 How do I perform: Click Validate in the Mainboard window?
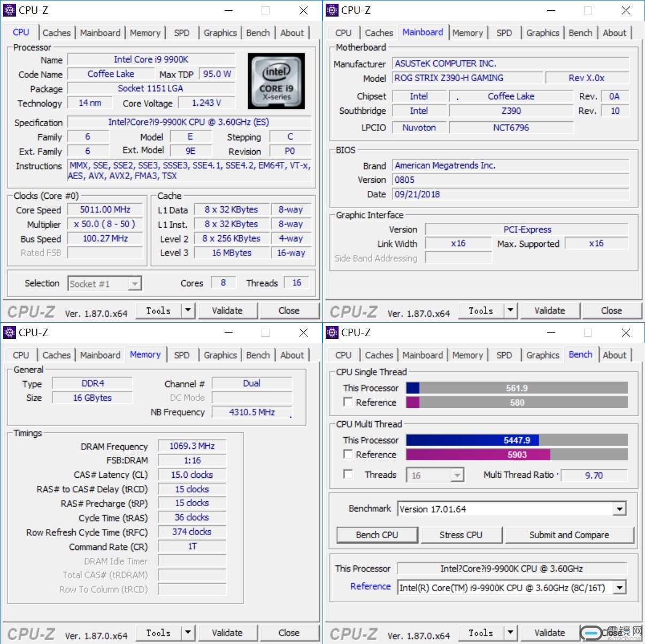[x=550, y=311]
